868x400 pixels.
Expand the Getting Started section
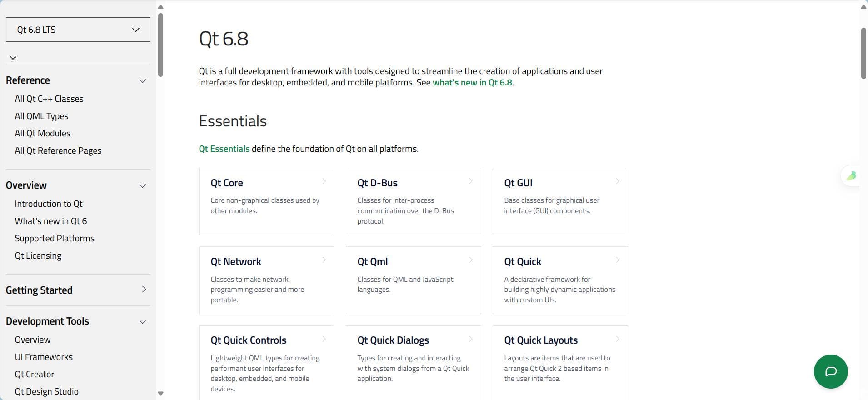(x=144, y=290)
